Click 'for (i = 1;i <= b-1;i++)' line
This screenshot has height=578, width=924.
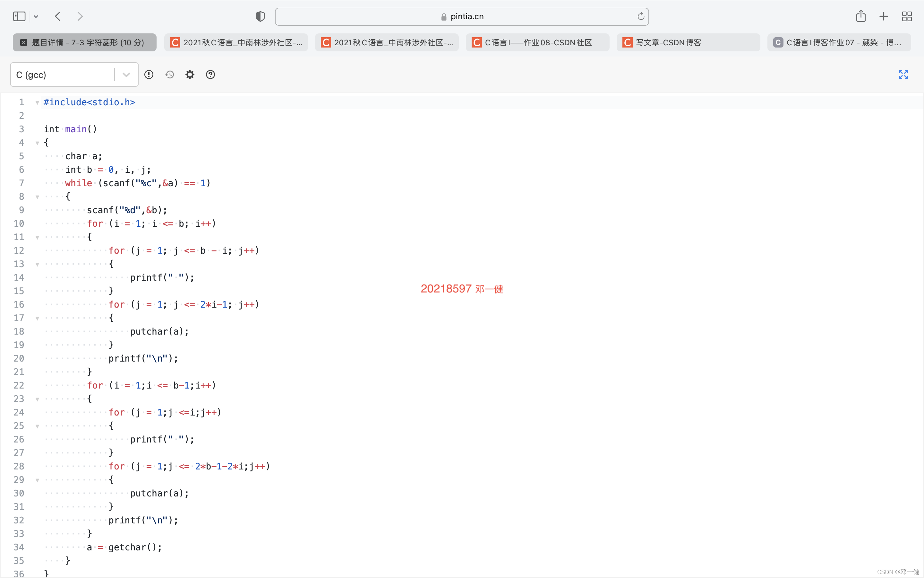(151, 385)
